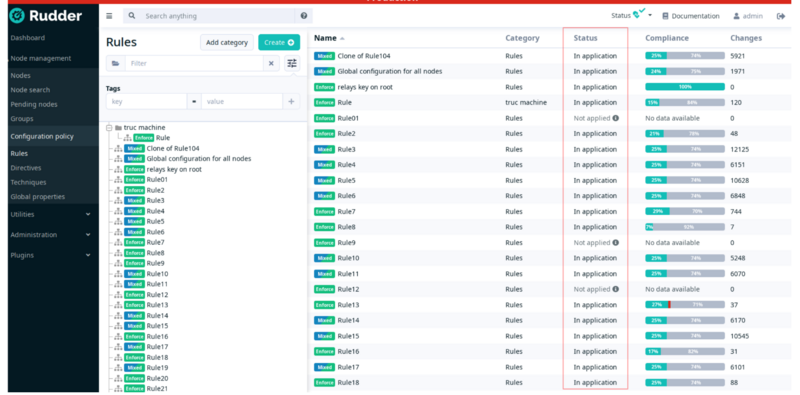
Task: Click the Rudder logo
Action: pos(45,16)
